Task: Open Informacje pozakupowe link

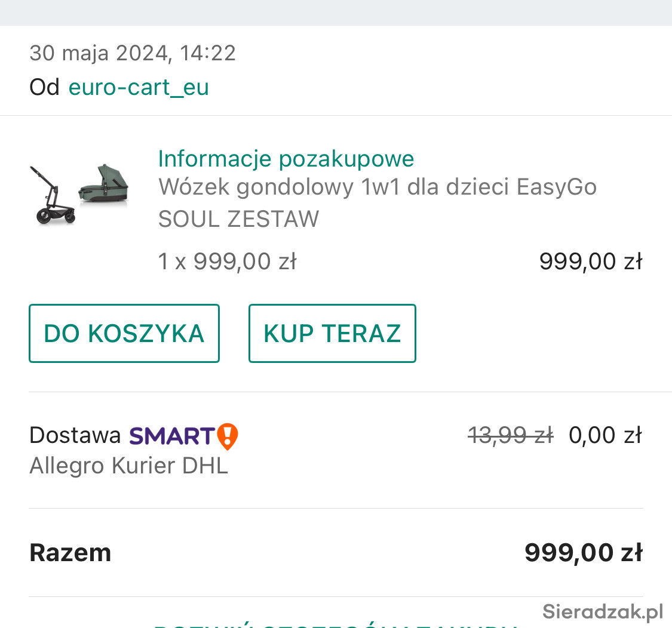Action: (x=286, y=159)
